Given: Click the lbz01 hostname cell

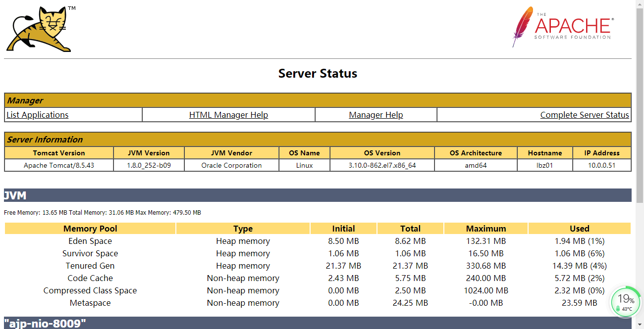Looking at the screenshot, I should pos(545,165).
